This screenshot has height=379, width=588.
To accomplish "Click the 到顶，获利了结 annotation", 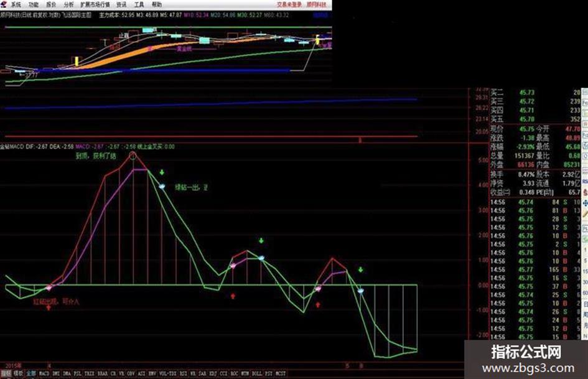I will (x=96, y=156).
